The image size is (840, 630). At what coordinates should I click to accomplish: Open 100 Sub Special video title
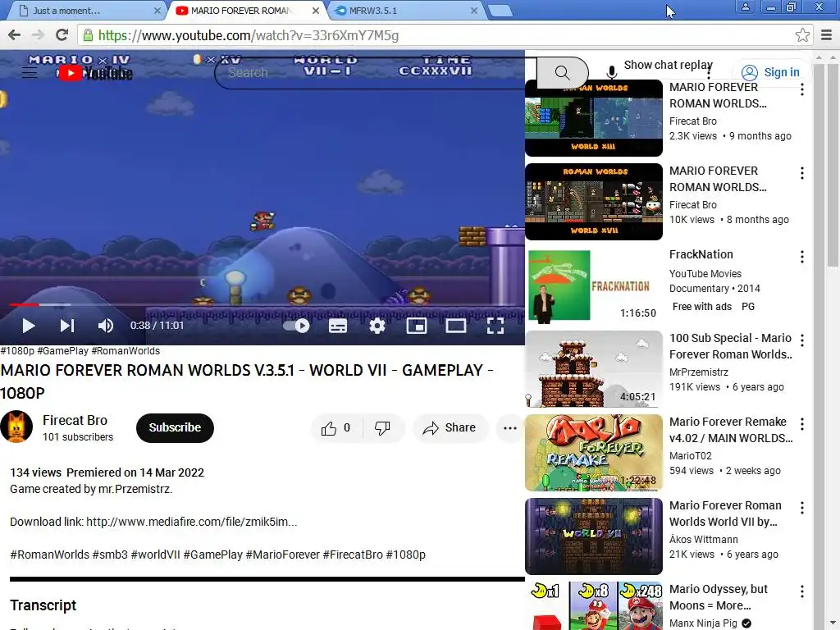coord(731,346)
